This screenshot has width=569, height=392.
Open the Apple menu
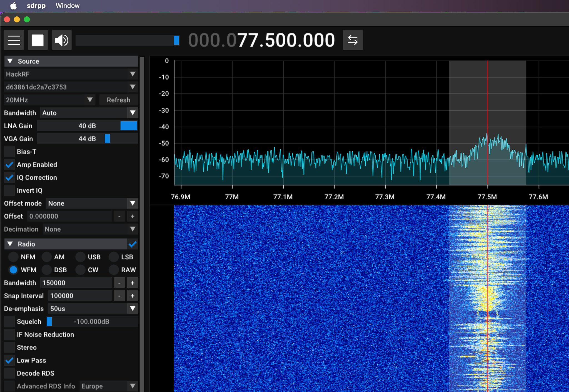point(13,6)
